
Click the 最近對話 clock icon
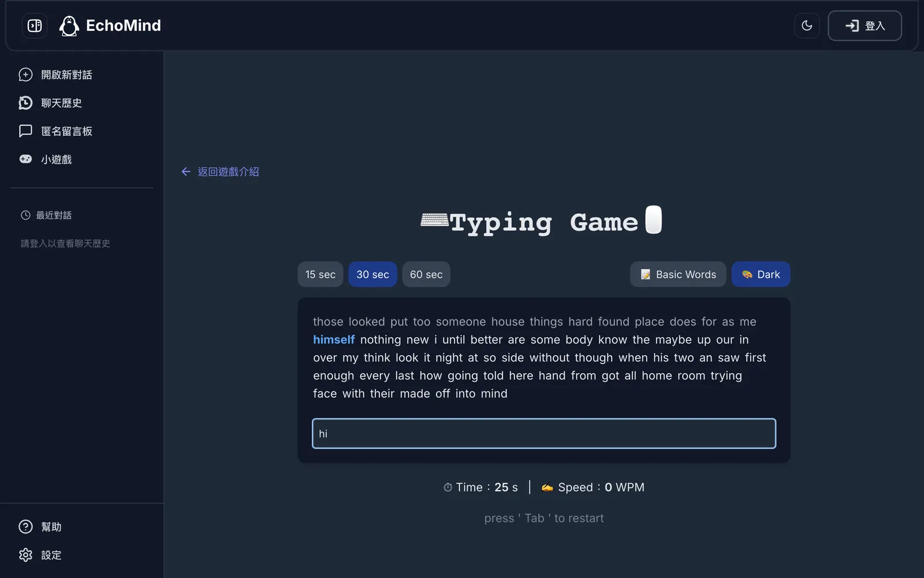pos(25,215)
